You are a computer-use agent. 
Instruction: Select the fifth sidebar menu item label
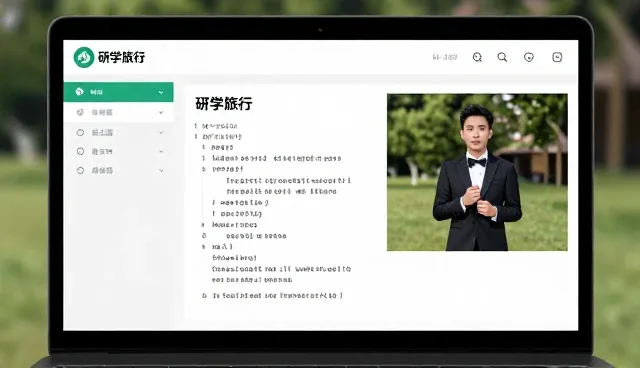pyautogui.click(x=102, y=171)
